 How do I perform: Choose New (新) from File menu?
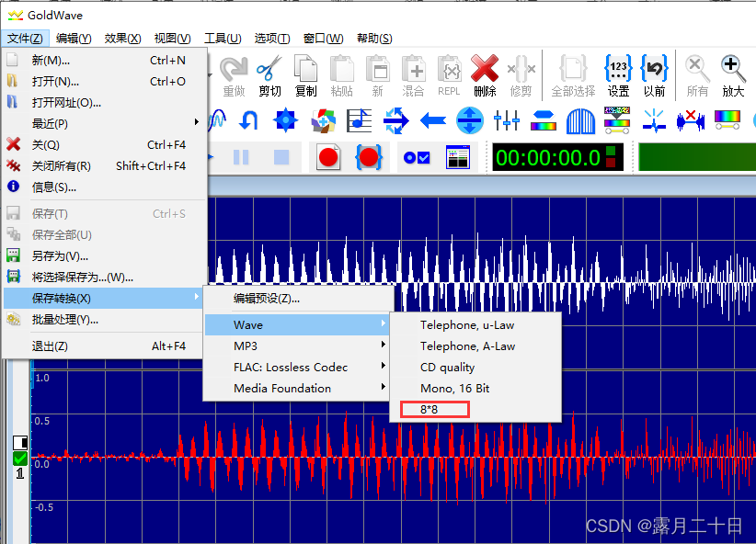pos(104,61)
